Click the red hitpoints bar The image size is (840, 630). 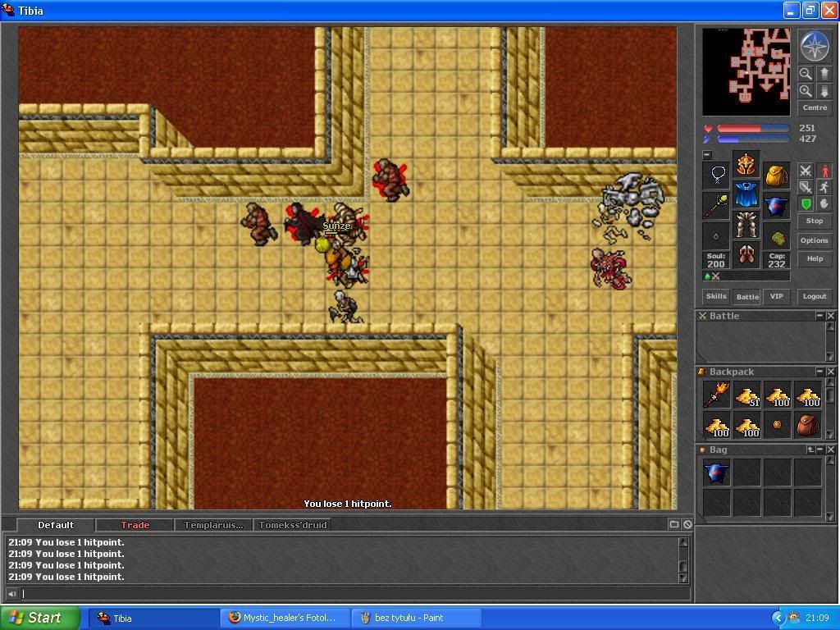click(x=753, y=129)
